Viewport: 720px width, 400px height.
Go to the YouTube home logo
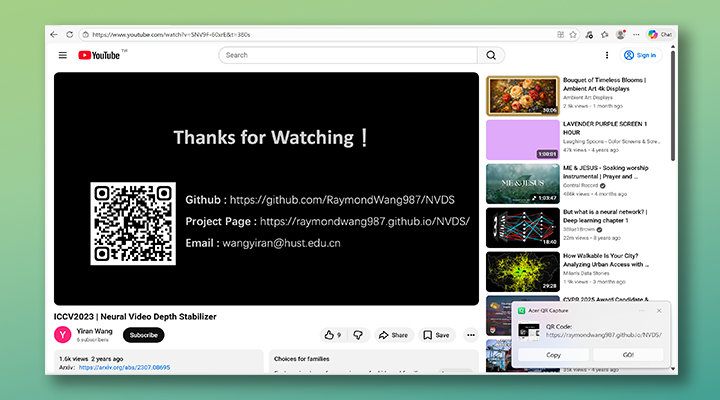pos(100,55)
